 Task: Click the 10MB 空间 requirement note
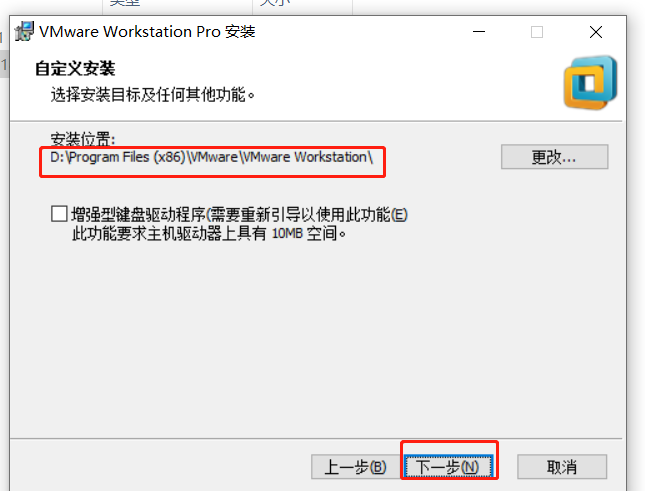pyautogui.click(x=209, y=234)
